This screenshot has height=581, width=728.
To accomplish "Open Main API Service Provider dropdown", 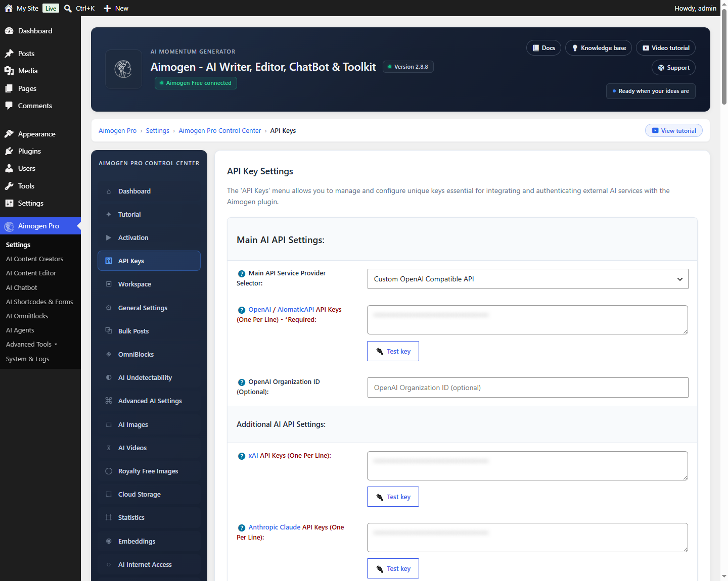I will 528,279.
